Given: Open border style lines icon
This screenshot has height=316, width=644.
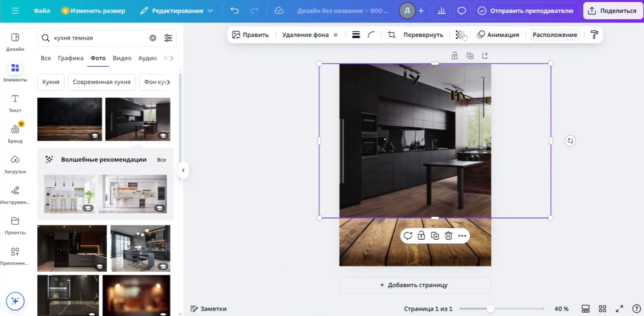Looking at the screenshot, I should coord(356,35).
